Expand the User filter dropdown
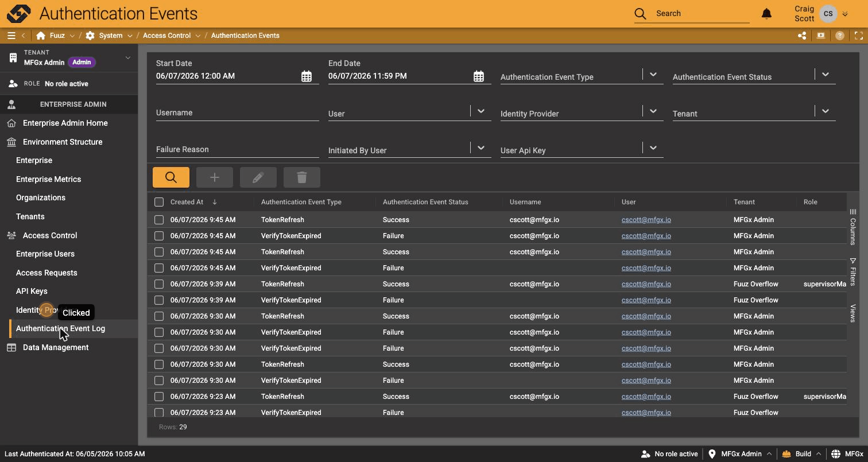Image resolution: width=868 pixels, height=462 pixels. coord(481,111)
